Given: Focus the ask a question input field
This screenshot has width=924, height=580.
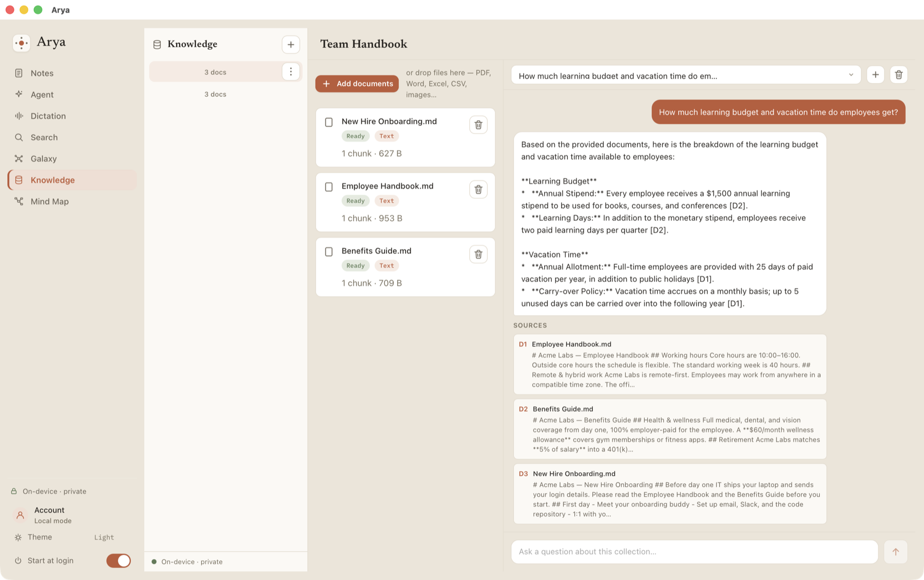Looking at the screenshot, I should [695, 552].
